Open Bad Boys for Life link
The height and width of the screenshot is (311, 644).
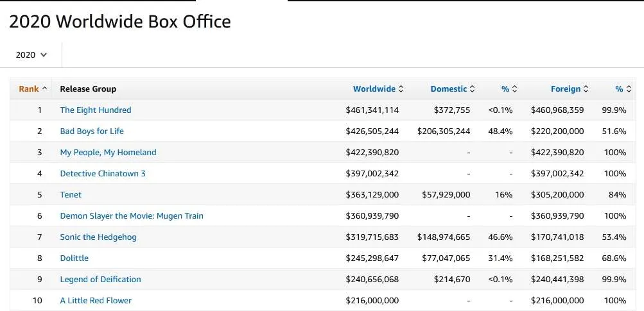91,131
